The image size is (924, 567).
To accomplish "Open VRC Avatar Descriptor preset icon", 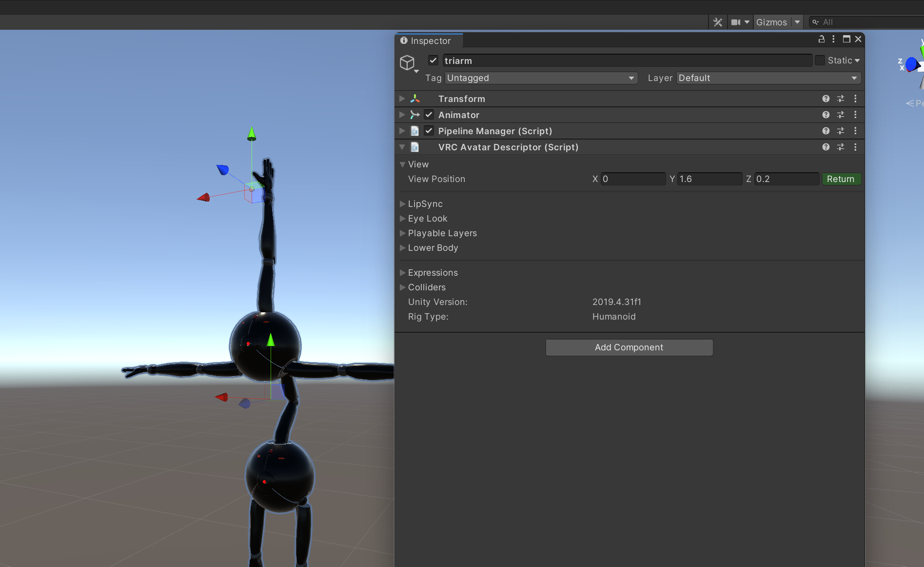I will coord(840,147).
